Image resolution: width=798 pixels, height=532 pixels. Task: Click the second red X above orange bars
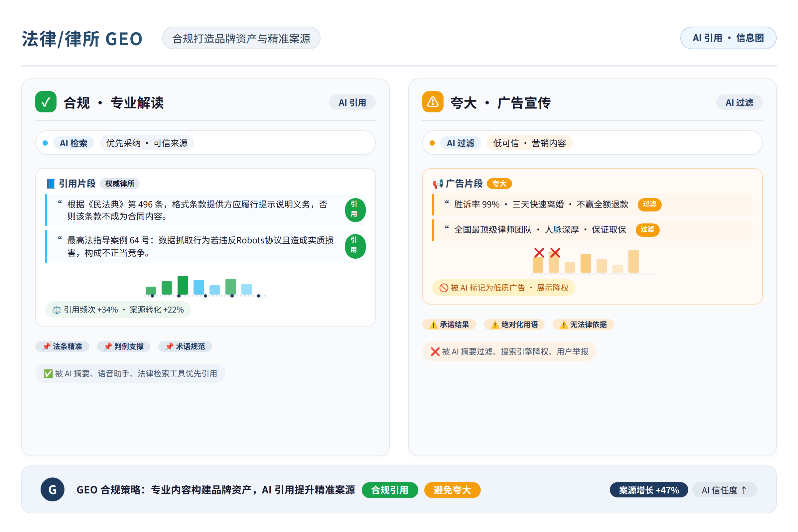click(x=555, y=252)
